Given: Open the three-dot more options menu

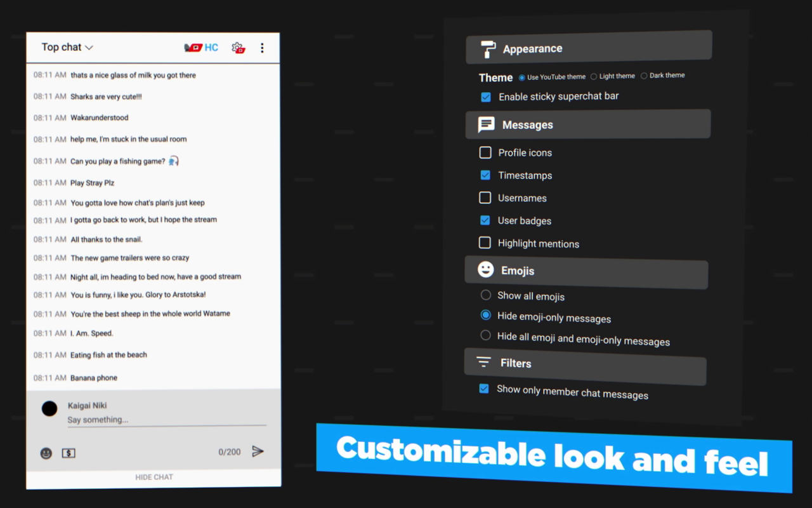Looking at the screenshot, I should (x=262, y=48).
